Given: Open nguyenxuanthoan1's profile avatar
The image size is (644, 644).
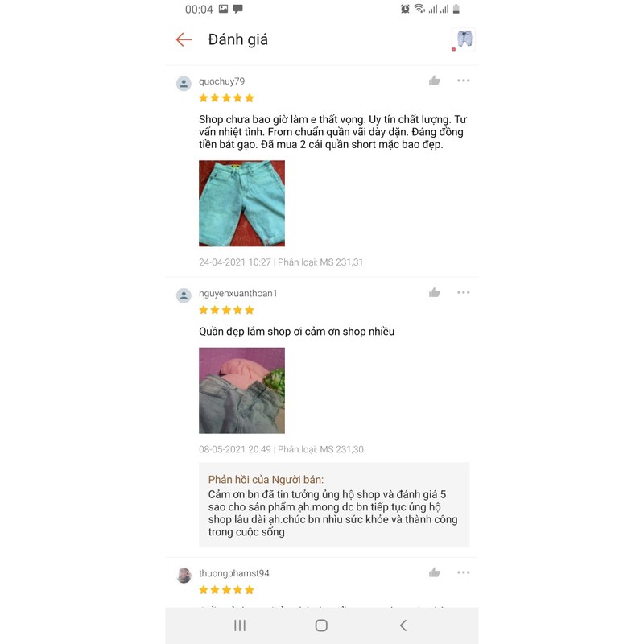Looking at the screenshot, I should (x=184, y=295).
